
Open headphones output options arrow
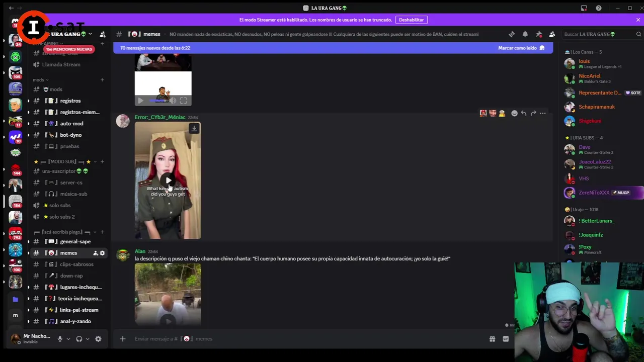coord(88,339)
